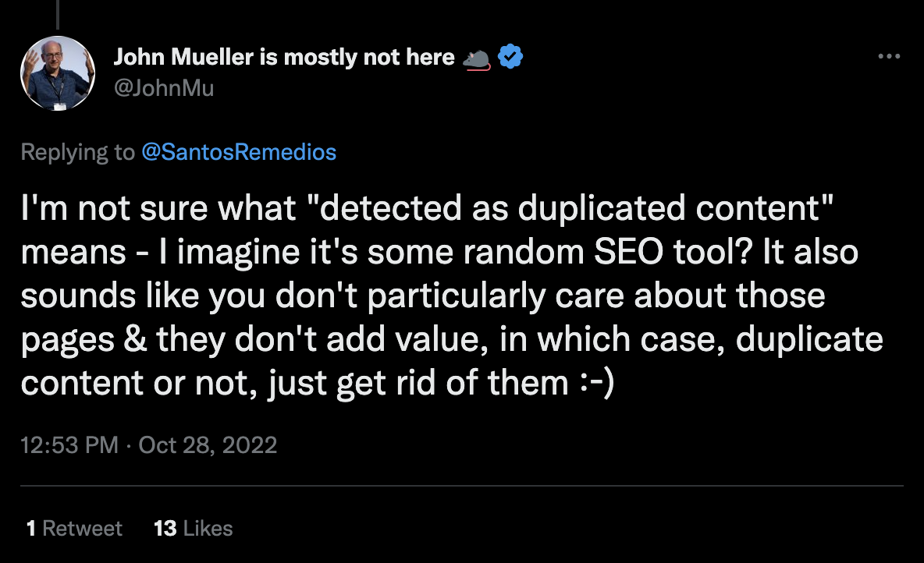Click the mouse emoji in display name
This screenshot has width=924, height=563.
(x=477, y=58)
